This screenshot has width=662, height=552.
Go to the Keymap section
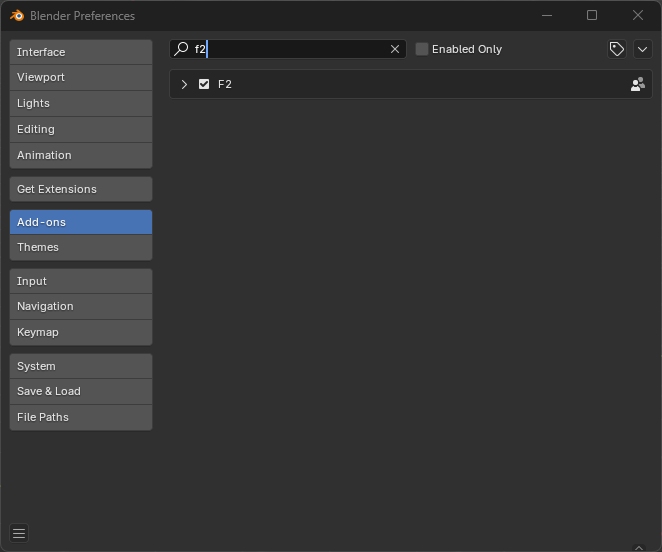tap(81, 332)
